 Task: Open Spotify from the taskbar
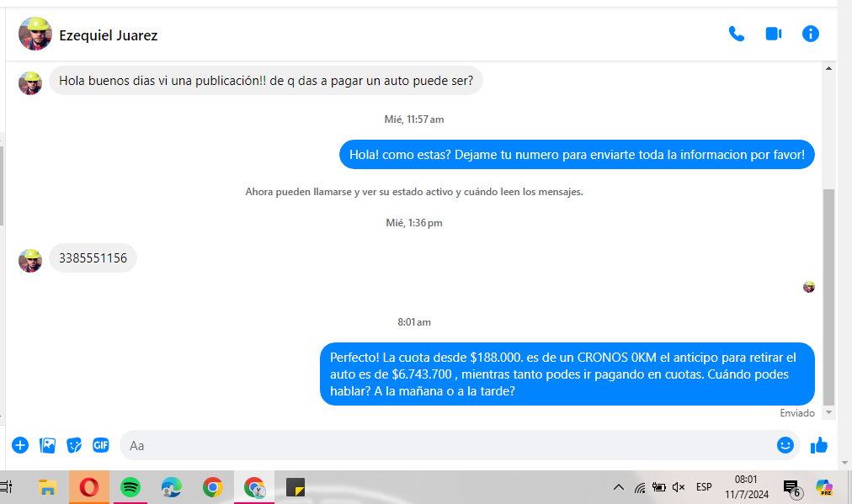coord(130,487)
